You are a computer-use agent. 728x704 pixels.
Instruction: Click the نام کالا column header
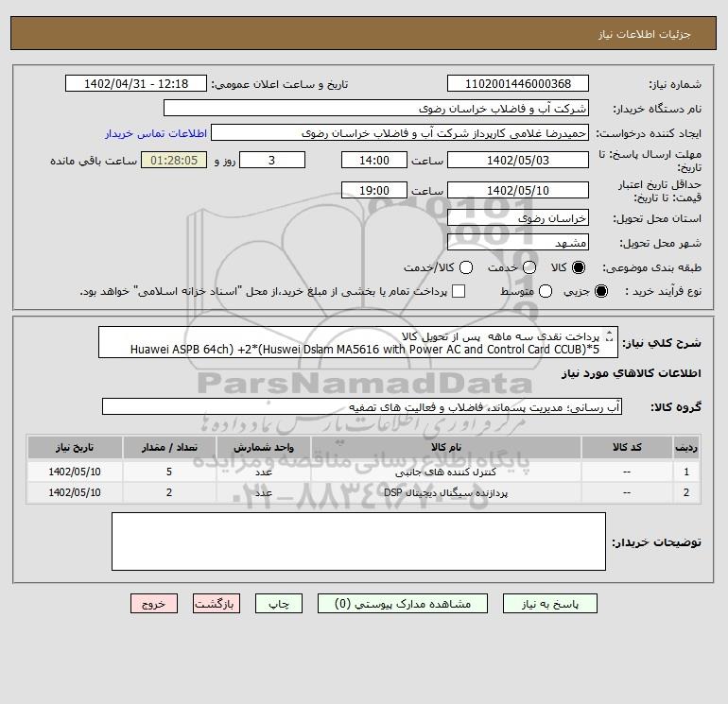445,447
